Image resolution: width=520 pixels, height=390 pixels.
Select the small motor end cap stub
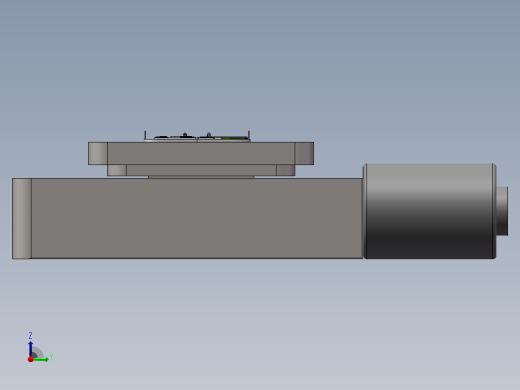[502, 211]
